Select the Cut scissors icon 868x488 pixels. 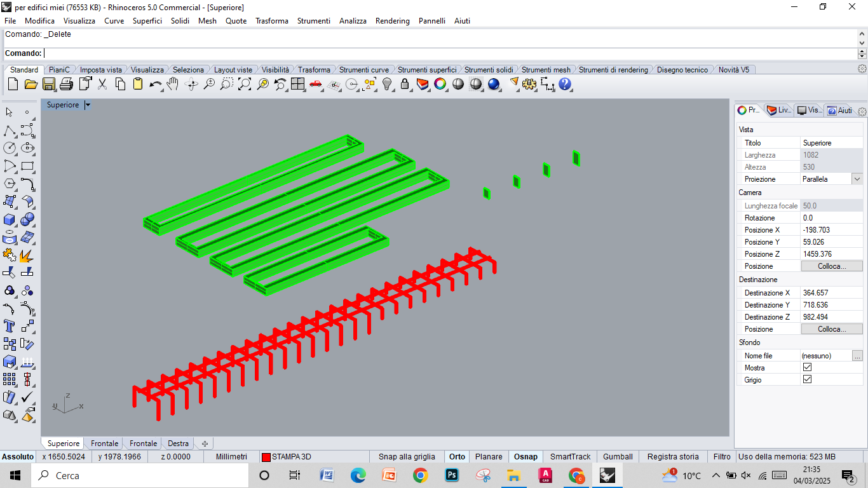point(102,84)
